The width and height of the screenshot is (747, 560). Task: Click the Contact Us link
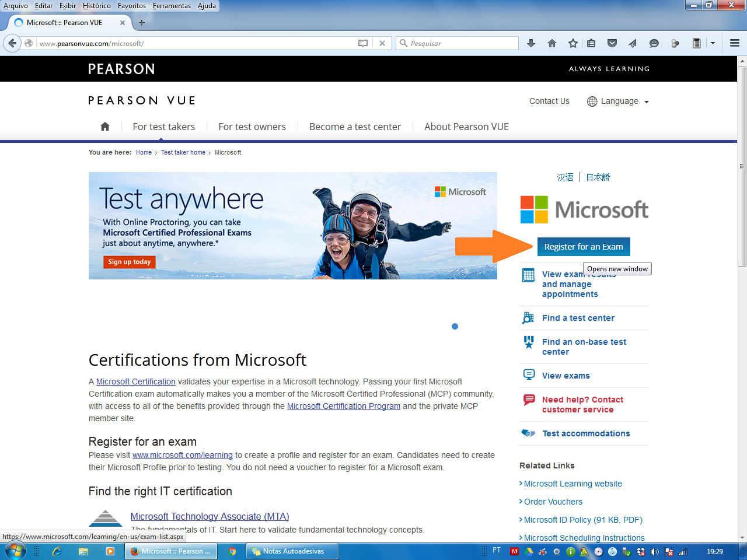pyautogui.click(x=549, y=101)
